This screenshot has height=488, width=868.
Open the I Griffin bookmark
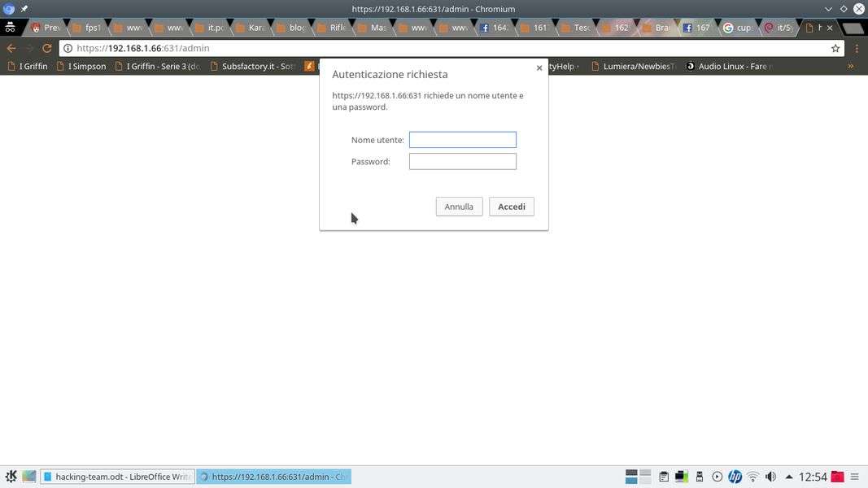[28, 66]
